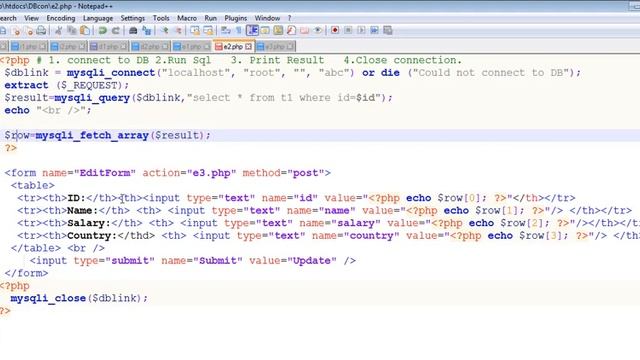Open the user defined language icon
640x360 pixels.
click(x=265, y=31)
